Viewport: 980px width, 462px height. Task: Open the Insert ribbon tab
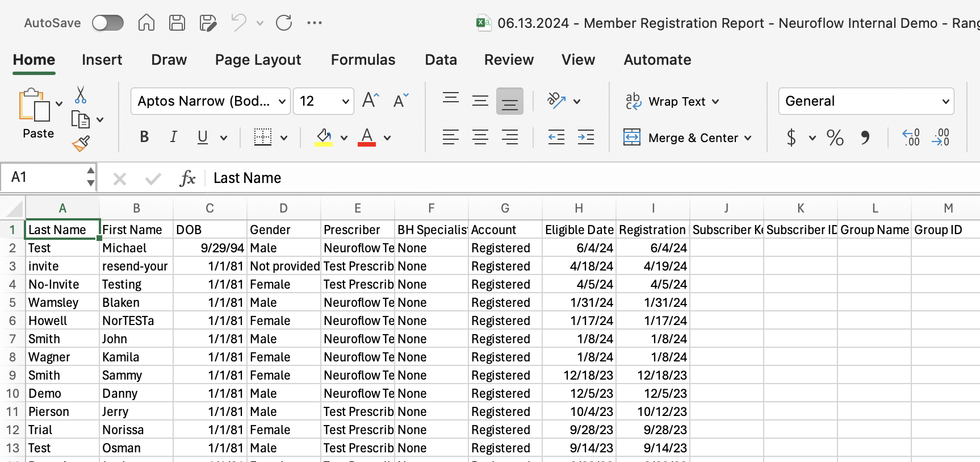(x=102, y=60)
